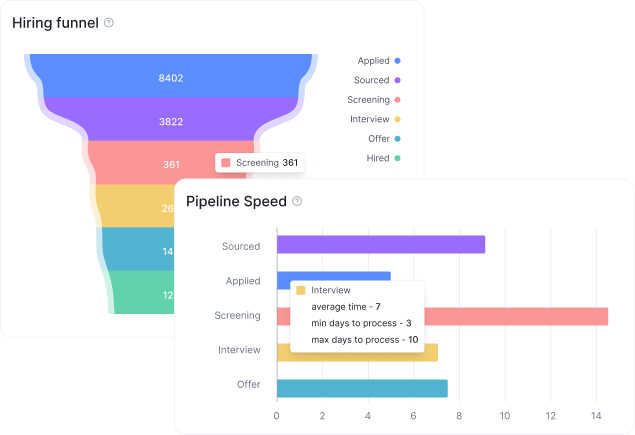
Task: Select the purple Sourced funnel segment 3822
Action: point(171,120)
